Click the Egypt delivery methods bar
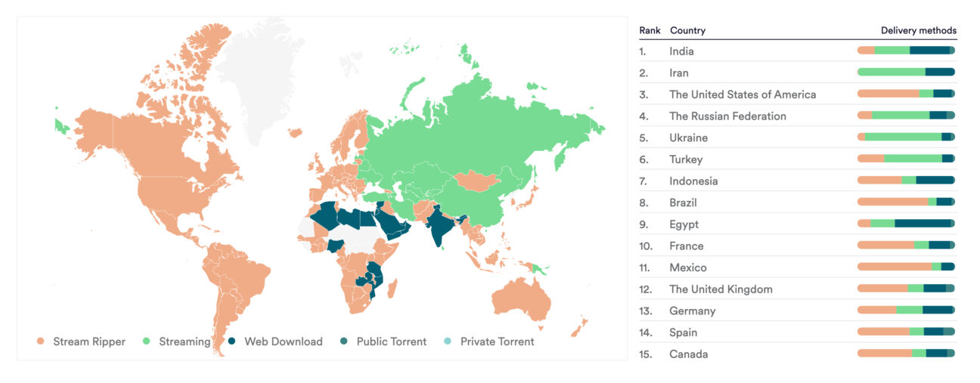980x383 pixels. point(906,224)
